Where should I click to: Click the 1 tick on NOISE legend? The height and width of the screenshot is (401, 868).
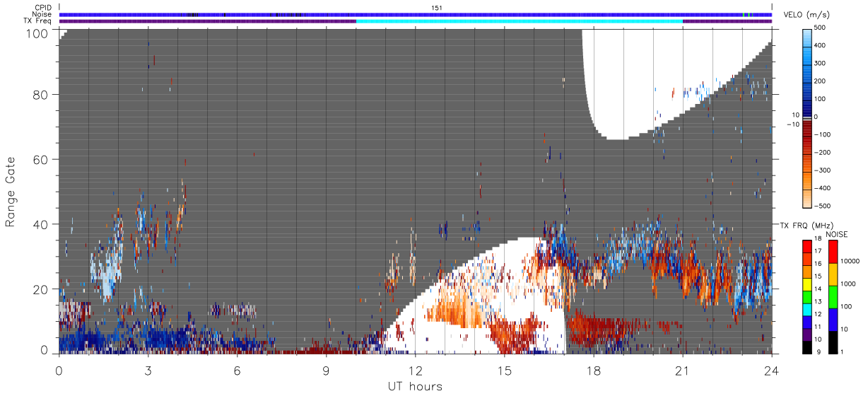pos(843,352)
